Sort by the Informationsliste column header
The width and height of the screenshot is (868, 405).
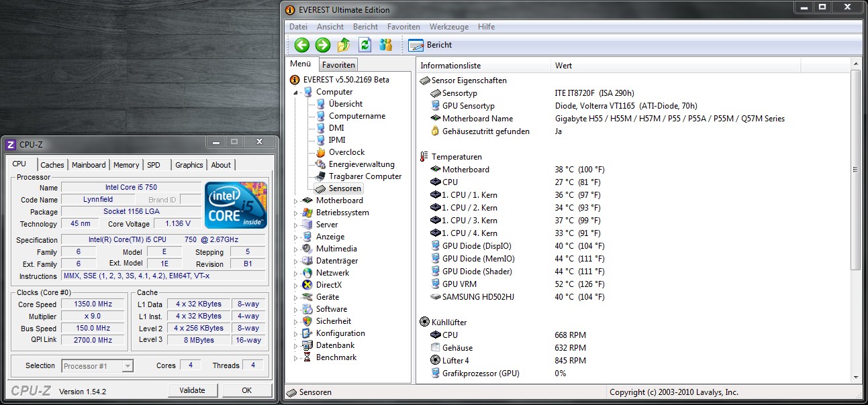483,66
